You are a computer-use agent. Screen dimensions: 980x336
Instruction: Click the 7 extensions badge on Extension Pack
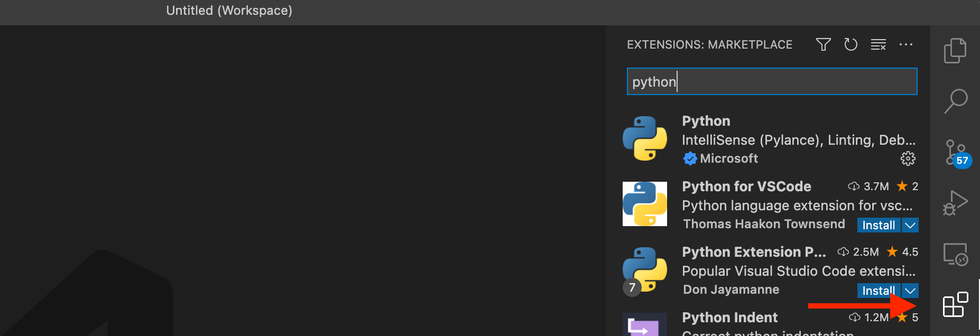[632, 287]
